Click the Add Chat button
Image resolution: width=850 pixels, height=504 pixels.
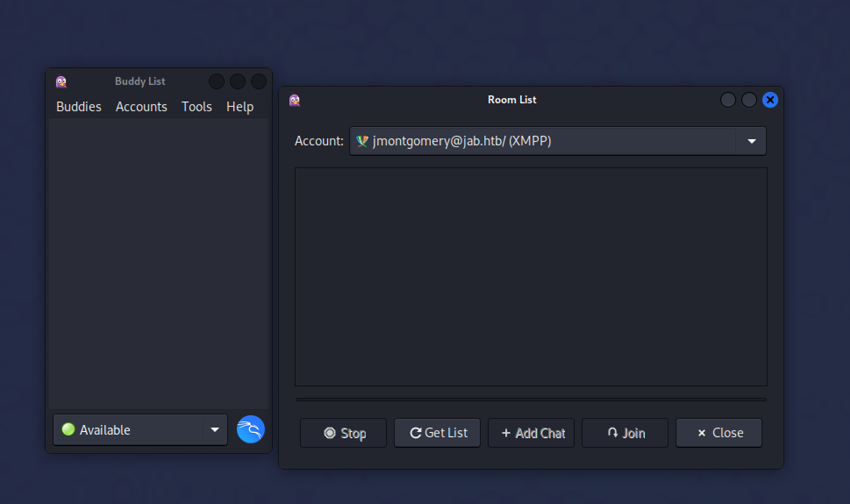click(531, 433)
